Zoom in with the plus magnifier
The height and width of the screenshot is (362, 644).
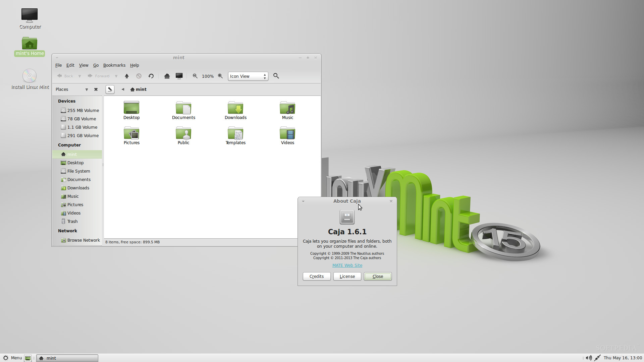(220, 76)
